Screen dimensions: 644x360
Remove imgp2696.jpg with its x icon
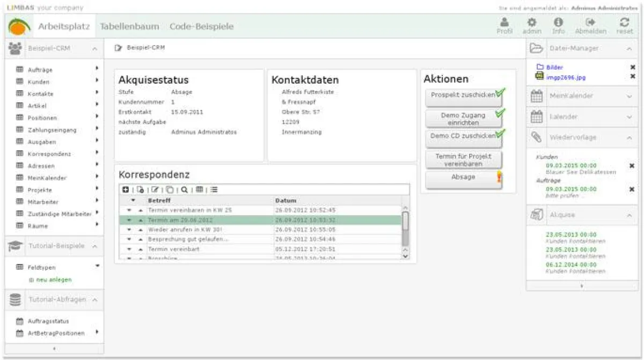[632, 76]
